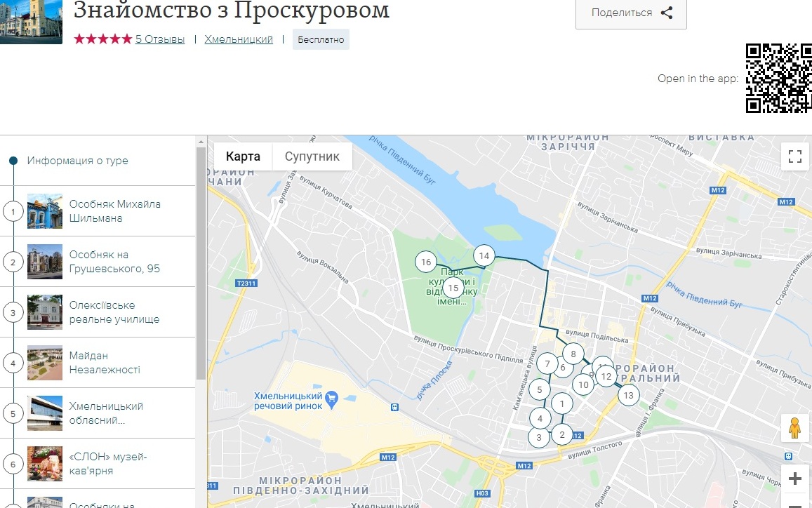812x508 pixels.
Task: Click the Хмельницький речовий ринок shopping pin
Action: click(x=332, y=399)
